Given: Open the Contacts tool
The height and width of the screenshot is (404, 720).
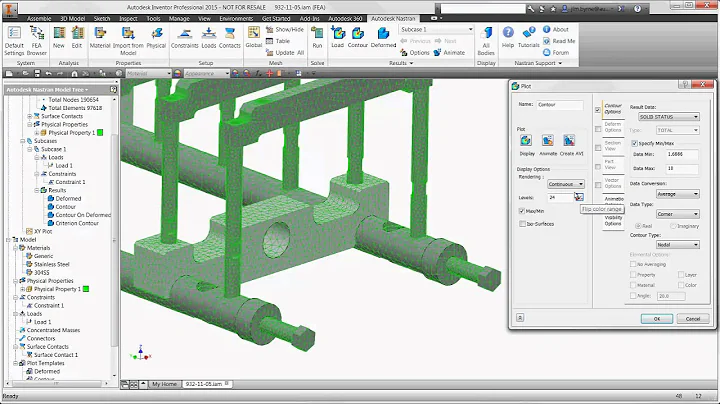Looking at the screenshot, I should [230, 38].
